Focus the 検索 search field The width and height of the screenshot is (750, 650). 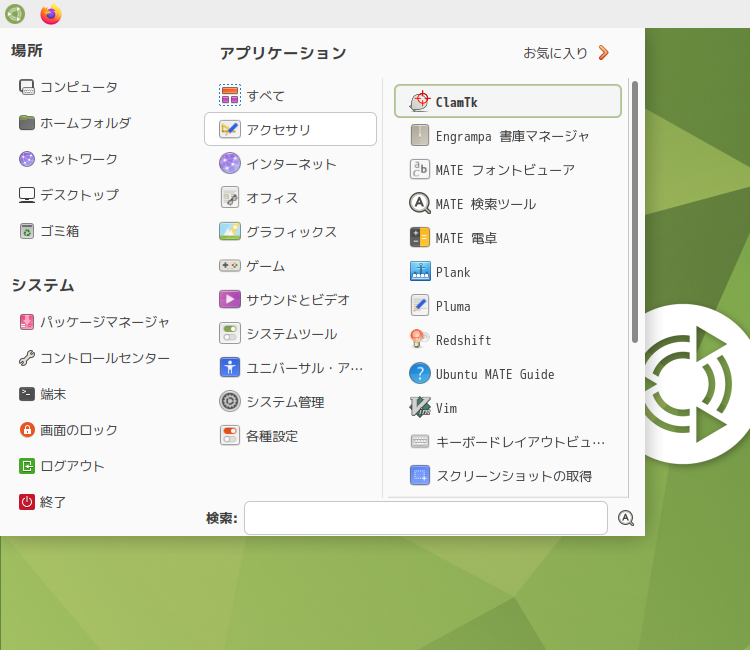[426, 518]
